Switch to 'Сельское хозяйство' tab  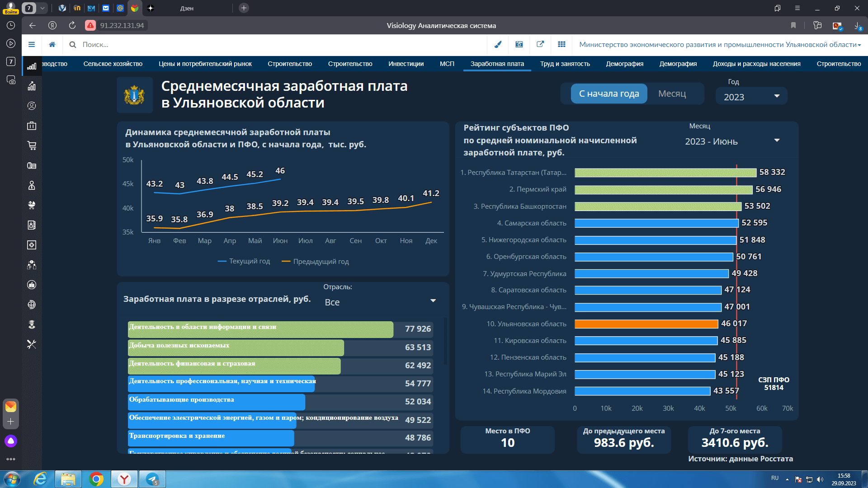pos(113,64)
